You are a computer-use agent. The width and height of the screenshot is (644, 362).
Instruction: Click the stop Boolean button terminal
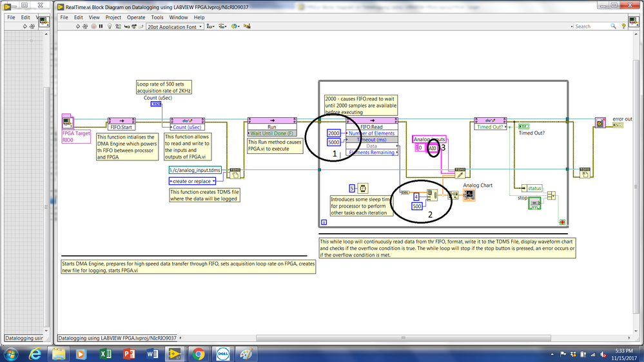(x=534, y=203)
